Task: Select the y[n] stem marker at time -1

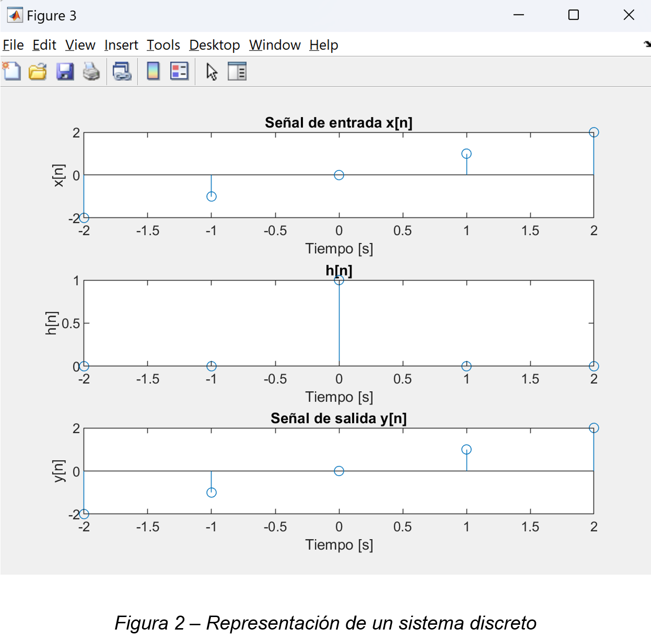Action: coord(211,492)
